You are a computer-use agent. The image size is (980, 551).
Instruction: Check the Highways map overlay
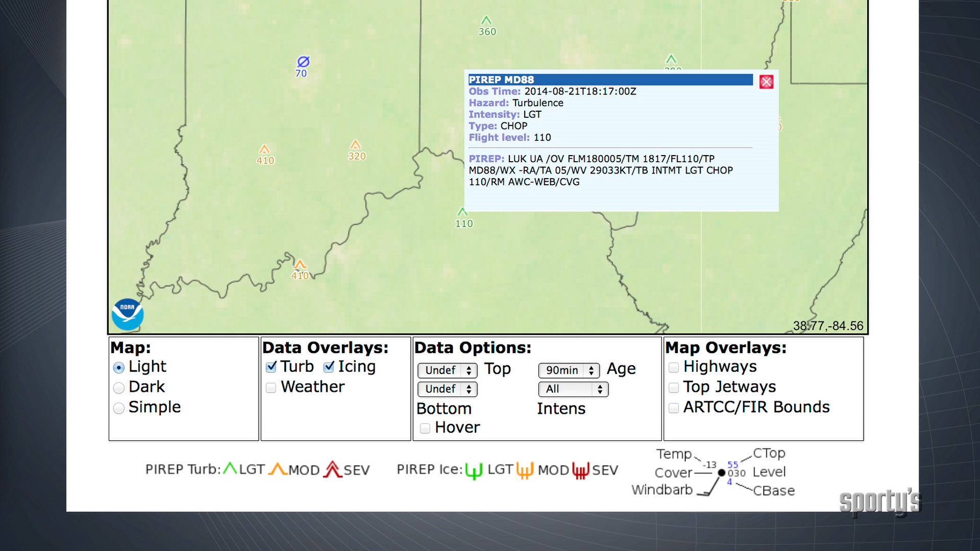pyautogui.click(x=674, y=367)
